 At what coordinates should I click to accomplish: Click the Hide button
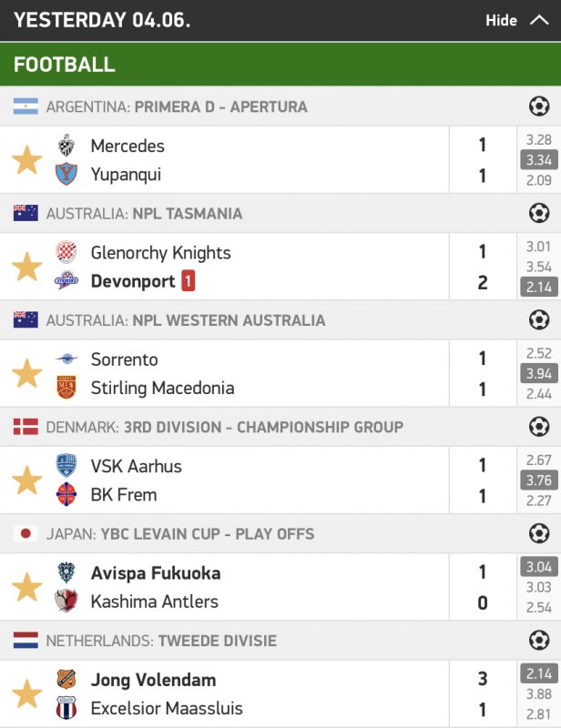click(x=501, y=20)
